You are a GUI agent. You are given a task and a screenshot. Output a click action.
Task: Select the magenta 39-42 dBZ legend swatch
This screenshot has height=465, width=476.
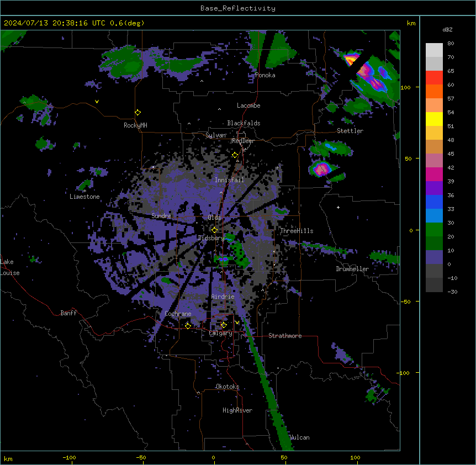pyautogui.click(x=434, y=174)
